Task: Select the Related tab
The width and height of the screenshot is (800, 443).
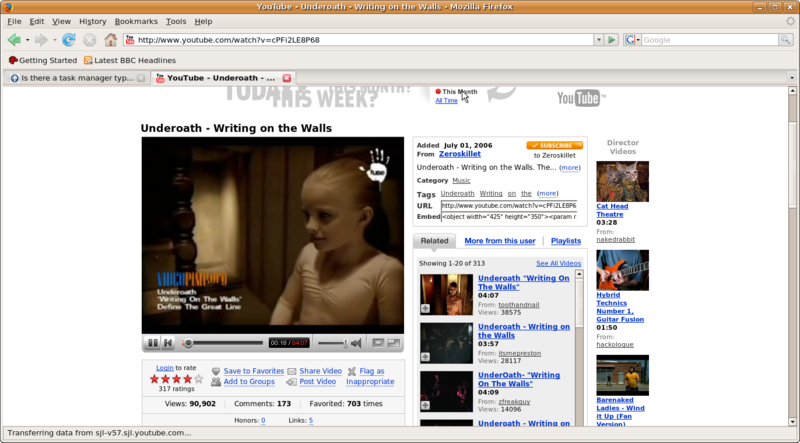Action: pyautogui.click(x=435, y=241)
